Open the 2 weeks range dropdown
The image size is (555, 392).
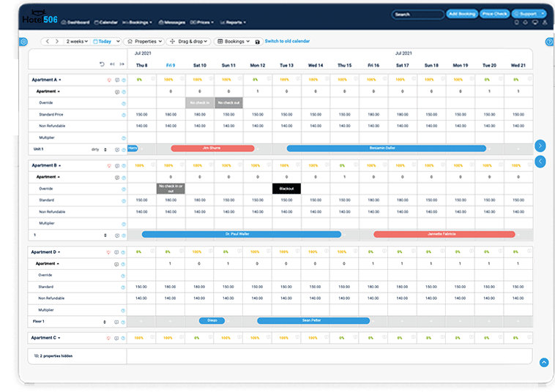pyautogui.click(x=76, y=42)
